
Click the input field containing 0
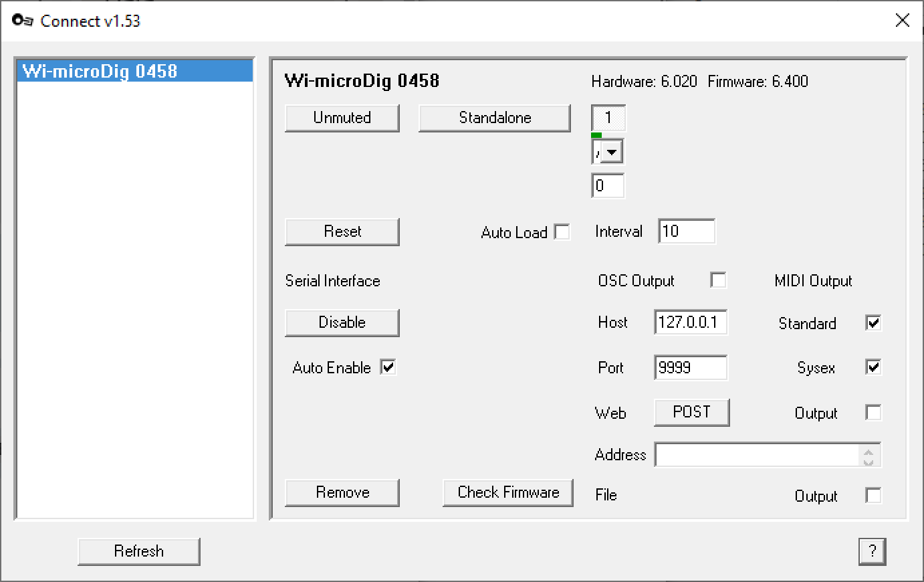pyautogui.click(x=608, y=185)
